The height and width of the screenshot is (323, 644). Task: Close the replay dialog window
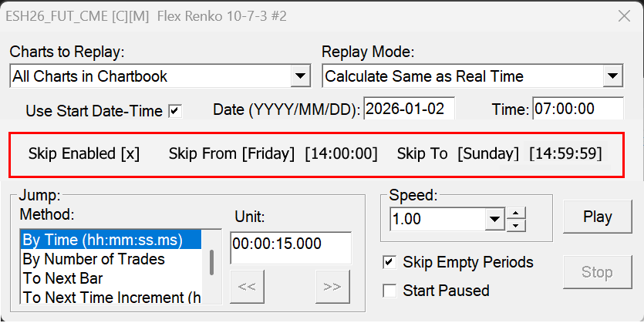tap(625, 15)
